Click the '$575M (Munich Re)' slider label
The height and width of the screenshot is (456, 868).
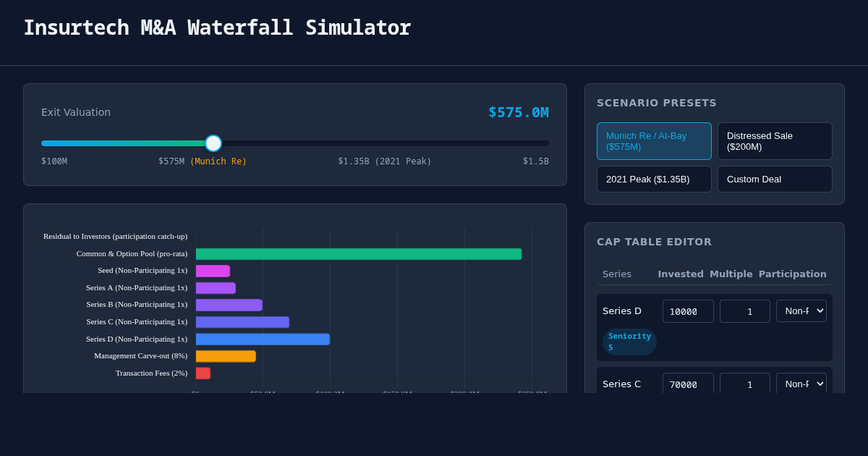coord(203,161)
